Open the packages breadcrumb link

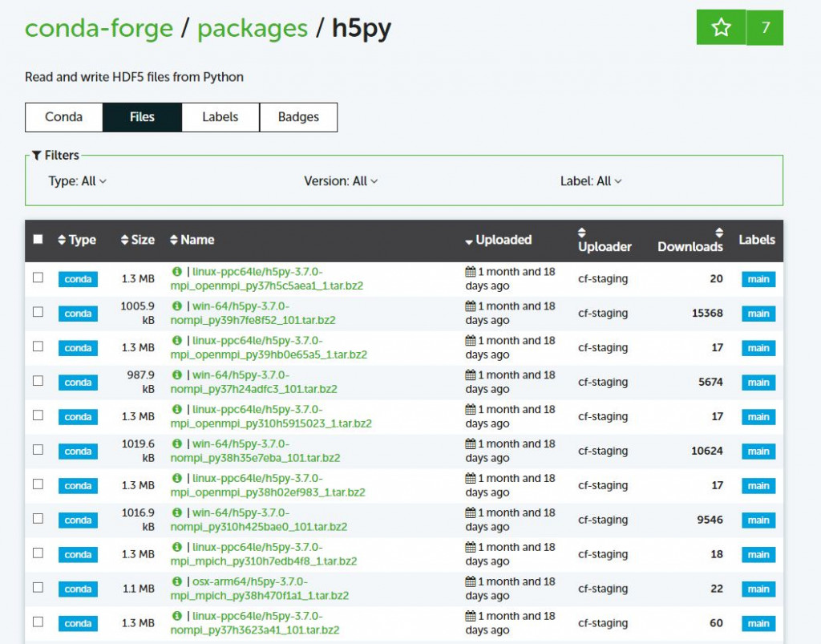tap(253, 28)
